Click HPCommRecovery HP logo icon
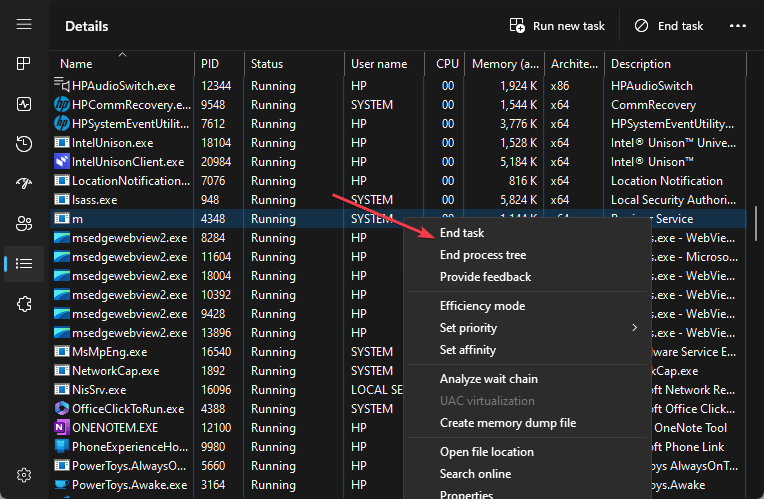Screen dimensions: 764x499 point(61,104)
